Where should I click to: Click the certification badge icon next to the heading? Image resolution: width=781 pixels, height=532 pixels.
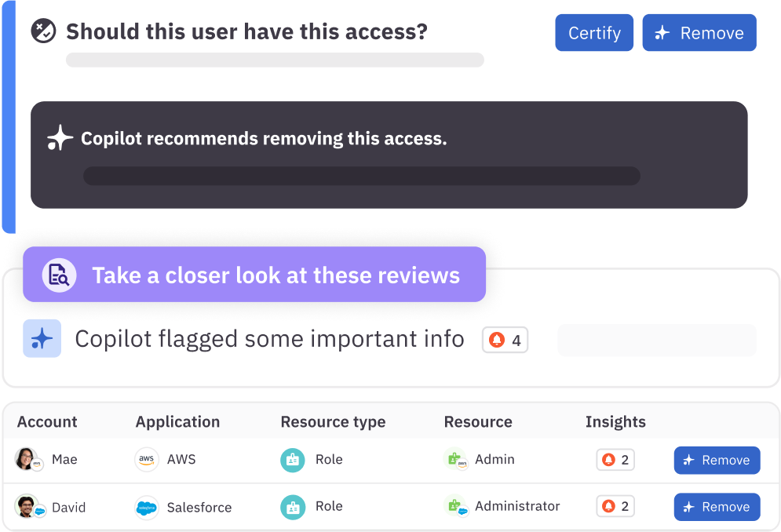[x=40, y=32]
